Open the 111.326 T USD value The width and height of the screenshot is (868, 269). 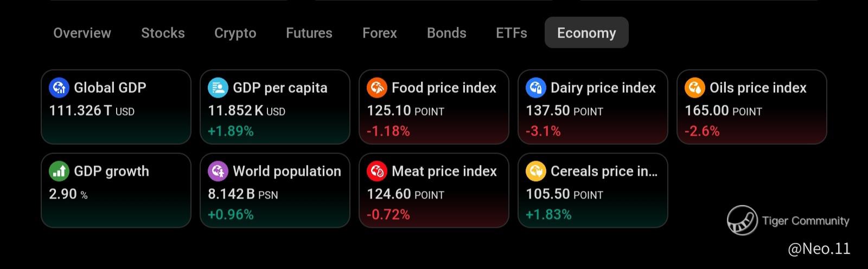[x=92, y=111]
